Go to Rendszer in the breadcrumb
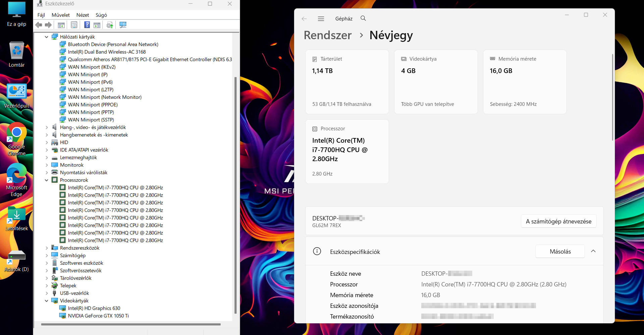This screenshot has width=644, height=335. click(328, 35)
